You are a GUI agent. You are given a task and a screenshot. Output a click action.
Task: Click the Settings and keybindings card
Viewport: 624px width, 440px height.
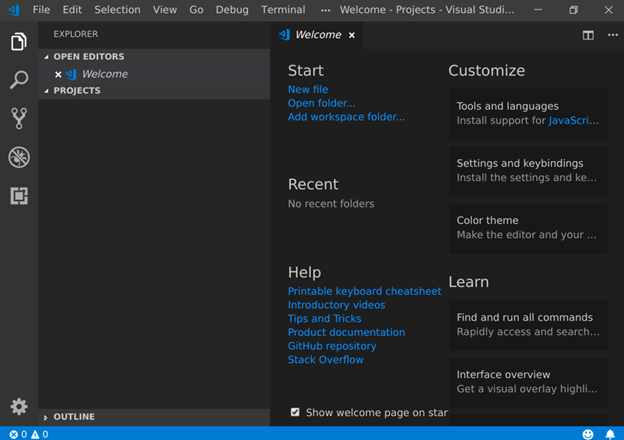click(528, 171)
